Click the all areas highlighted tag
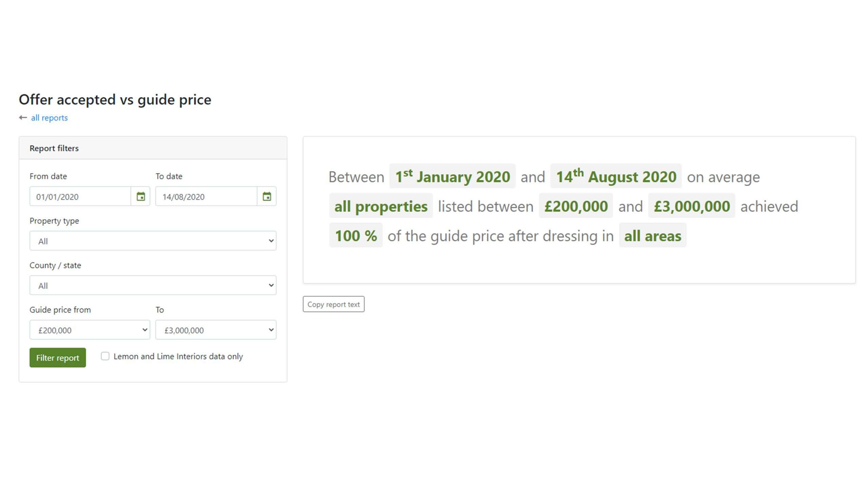868x488 pixels. click(x=653, y=235)
